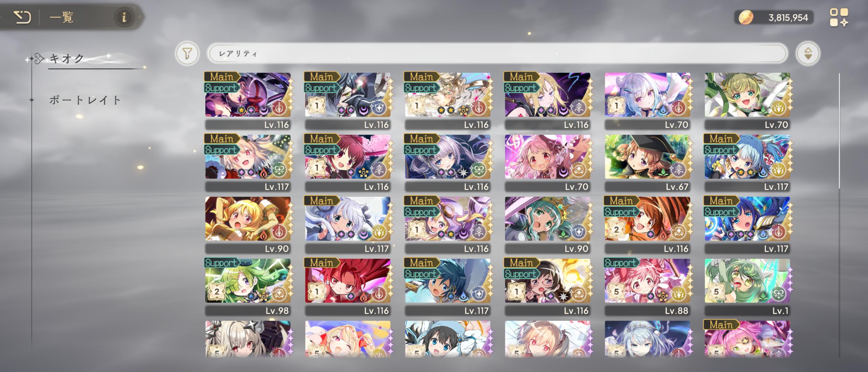Expand the レアリティ sort dropdown

tap(498, 53)
